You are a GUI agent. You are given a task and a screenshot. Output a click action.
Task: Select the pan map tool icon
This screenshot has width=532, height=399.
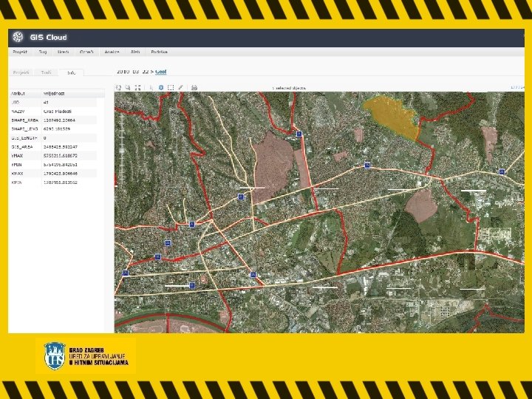pyautogui.click(x=118, y=87)
